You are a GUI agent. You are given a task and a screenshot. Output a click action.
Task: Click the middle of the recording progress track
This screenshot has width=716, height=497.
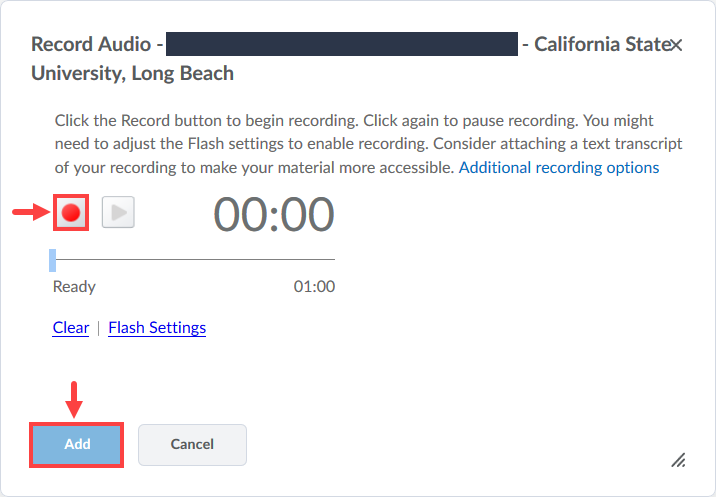(194, 260)
